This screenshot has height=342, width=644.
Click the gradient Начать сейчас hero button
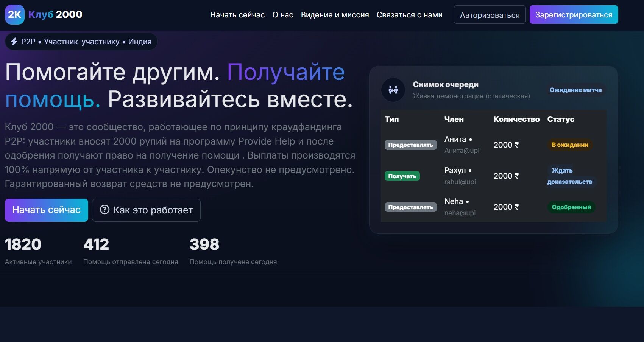[46, 210]
